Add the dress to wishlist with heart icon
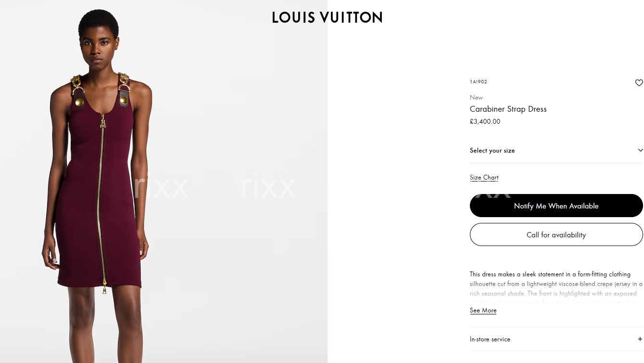The height and width of the screenshot is (363, 644). pyautogui.click(x=639, y=83)
